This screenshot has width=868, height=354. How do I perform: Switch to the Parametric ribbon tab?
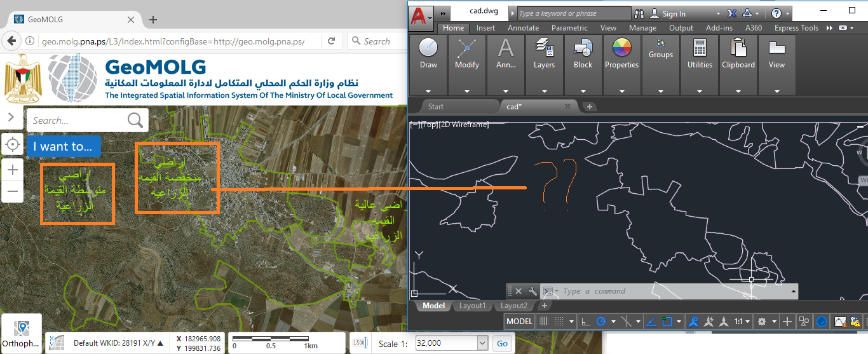[x=569, y=28]
